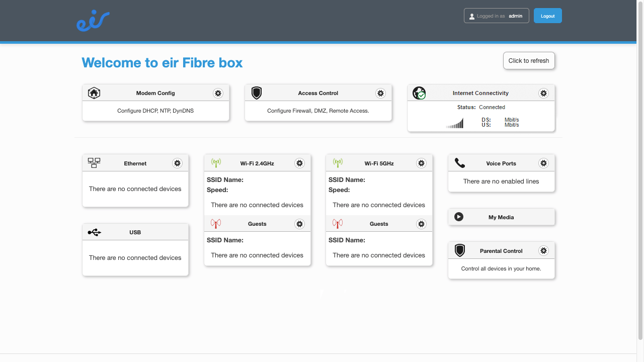644x362 pixels.
Task: Open the My Media panel title
Action: [501, 217]
